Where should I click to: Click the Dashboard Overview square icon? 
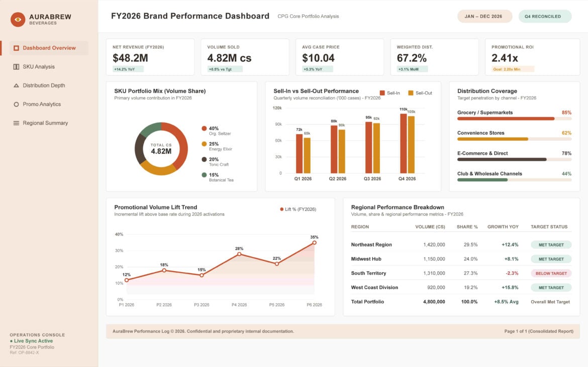[16, 48]
